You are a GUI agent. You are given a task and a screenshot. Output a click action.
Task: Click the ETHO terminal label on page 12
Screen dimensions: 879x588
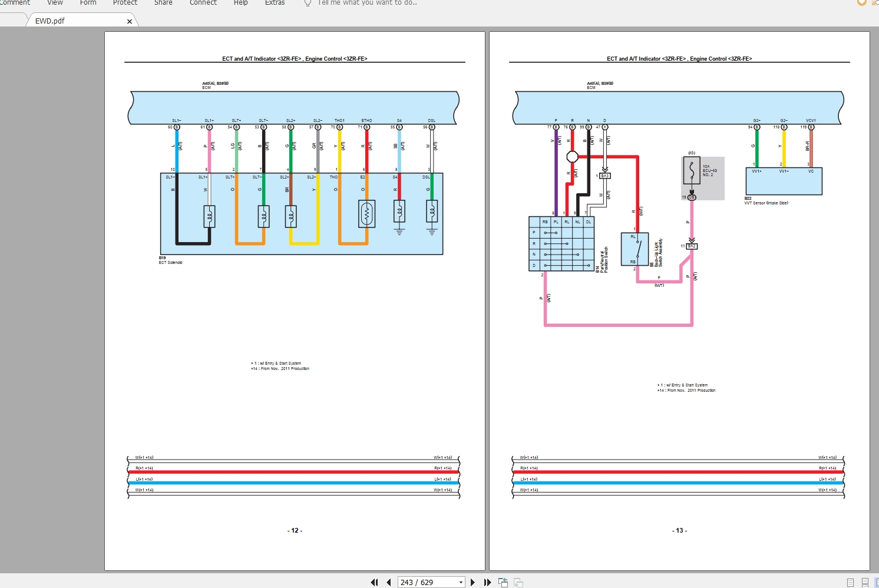click(x=366, y=121)
